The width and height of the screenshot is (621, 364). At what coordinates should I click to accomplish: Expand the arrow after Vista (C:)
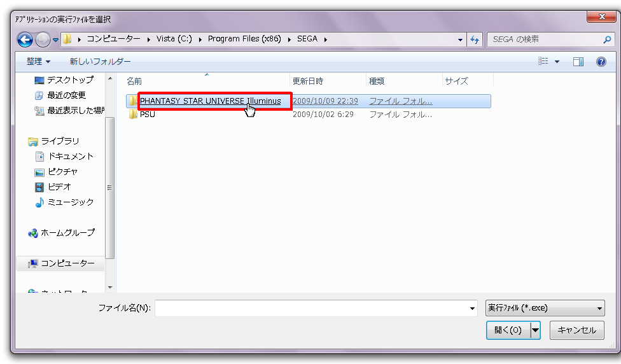click(x=200, y=39)
